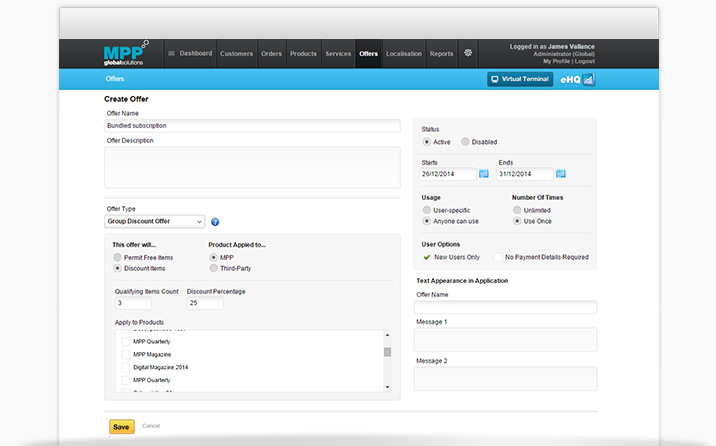716x446 pixels.
Task: Click the products list scrollbar thumb
Action: click(x=387, y=352)
